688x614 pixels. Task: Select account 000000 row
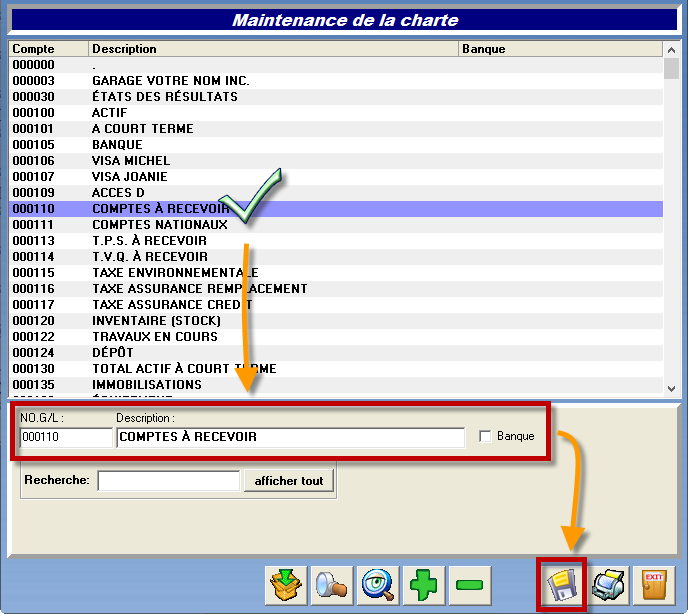(x=336, y=65)
